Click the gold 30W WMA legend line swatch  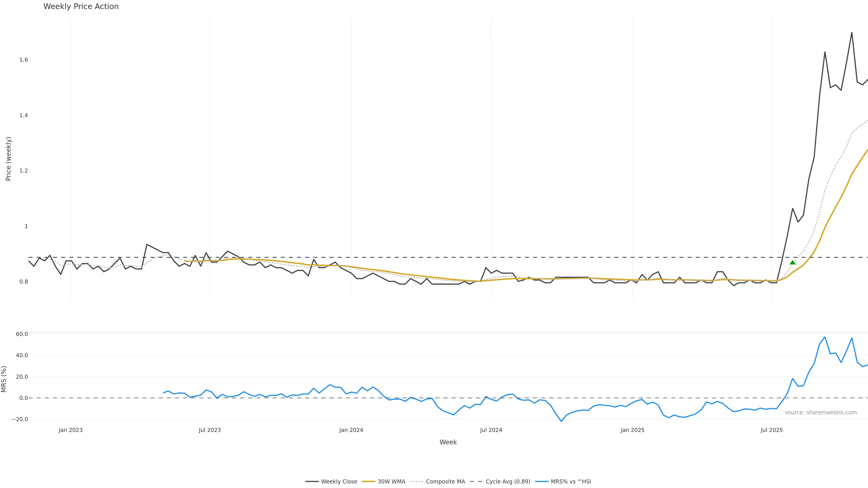pos(368,482)
